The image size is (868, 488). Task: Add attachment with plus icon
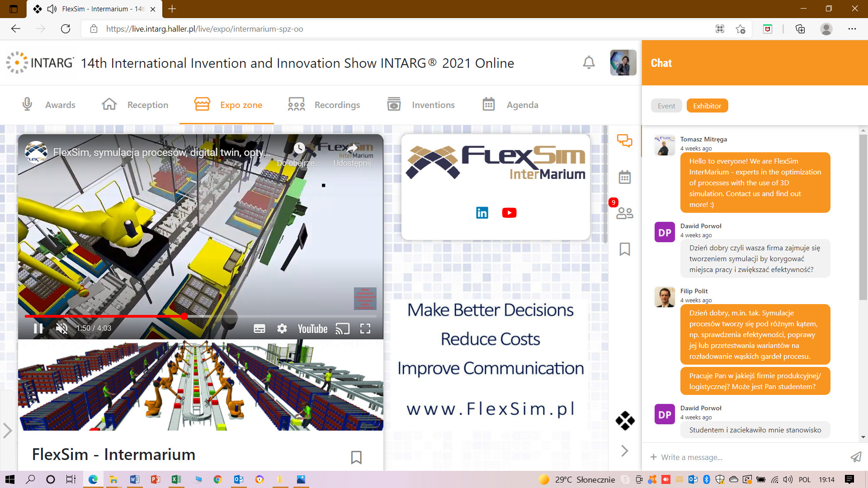point(653,457)
